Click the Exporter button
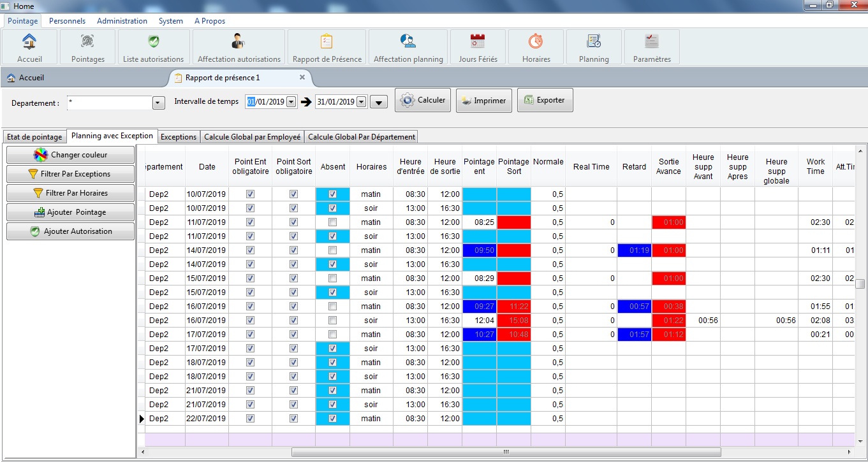Image resolution: width=868 pixels, height=462 pixels. (545, 101)
